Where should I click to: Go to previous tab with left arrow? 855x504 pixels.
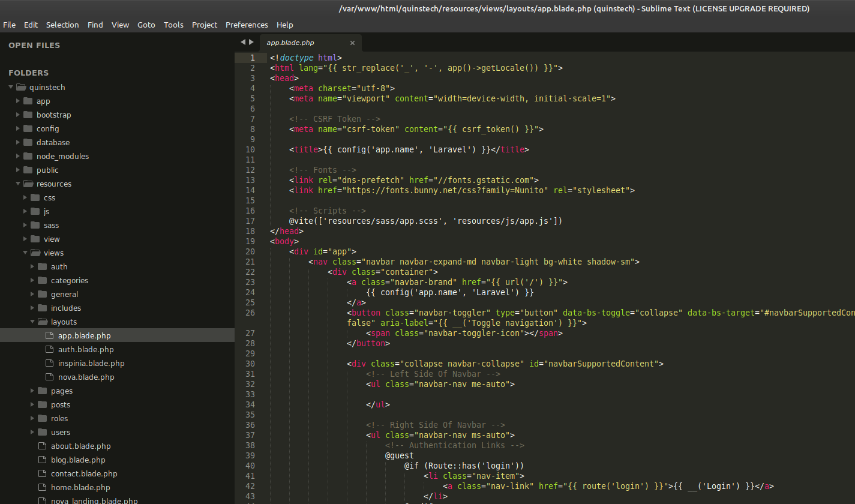(243, 42)
